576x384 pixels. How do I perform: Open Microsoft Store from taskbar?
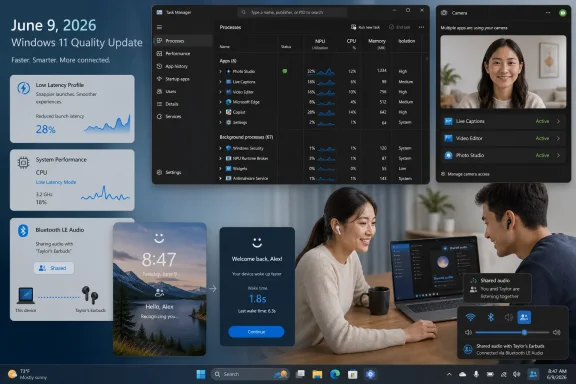(352, 374)
